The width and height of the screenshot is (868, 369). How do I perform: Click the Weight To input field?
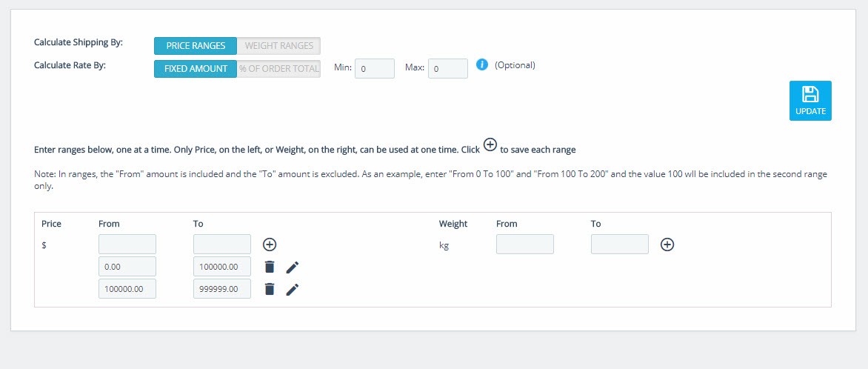619,245
